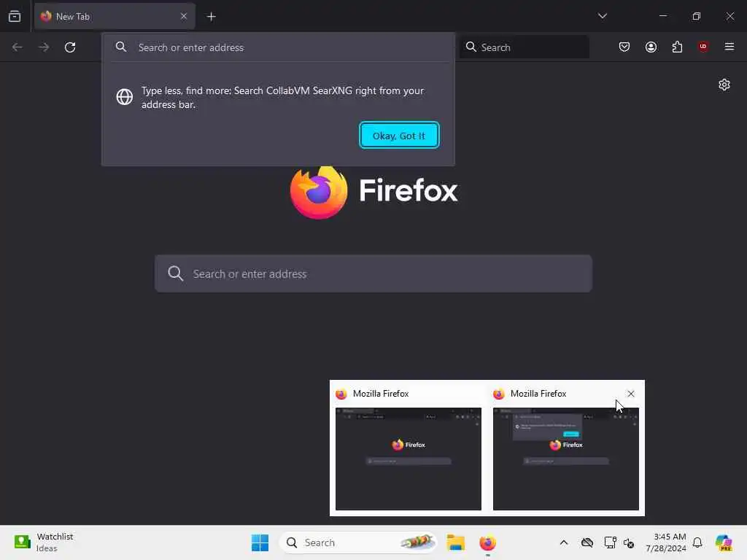Go forward one page
The image size is (747, 560).
(44, 47)
